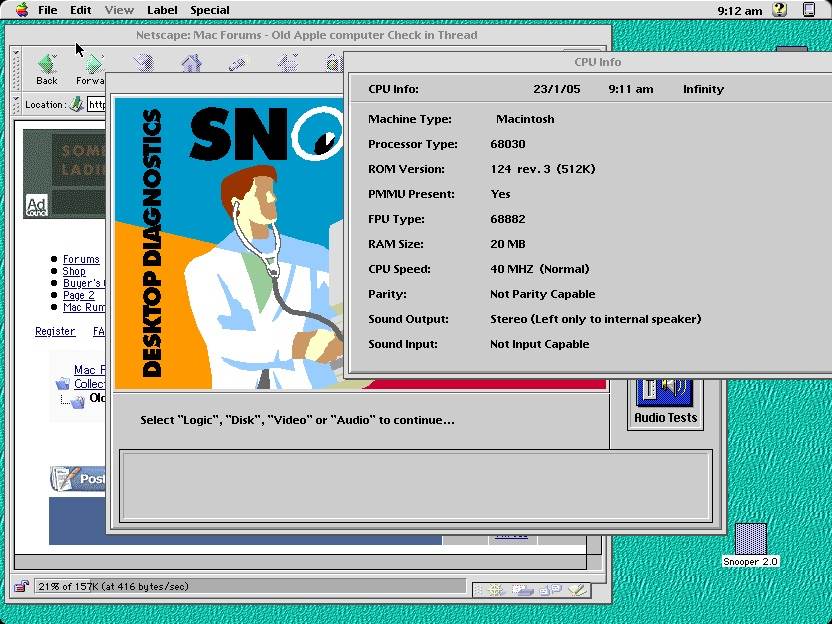Click the Sound Output Stereo value
The height and width of the screenshot is (624, 832).
595,319
